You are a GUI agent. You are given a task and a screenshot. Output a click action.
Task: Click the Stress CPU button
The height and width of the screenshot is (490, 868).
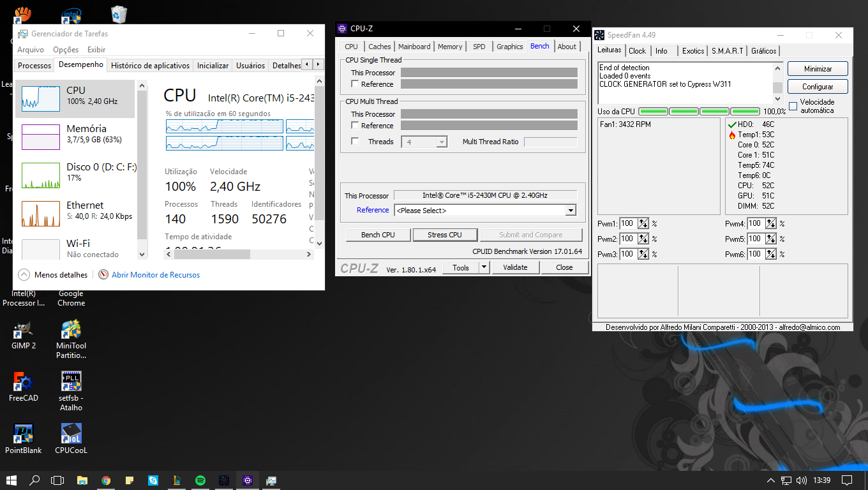tap(445, 235)
